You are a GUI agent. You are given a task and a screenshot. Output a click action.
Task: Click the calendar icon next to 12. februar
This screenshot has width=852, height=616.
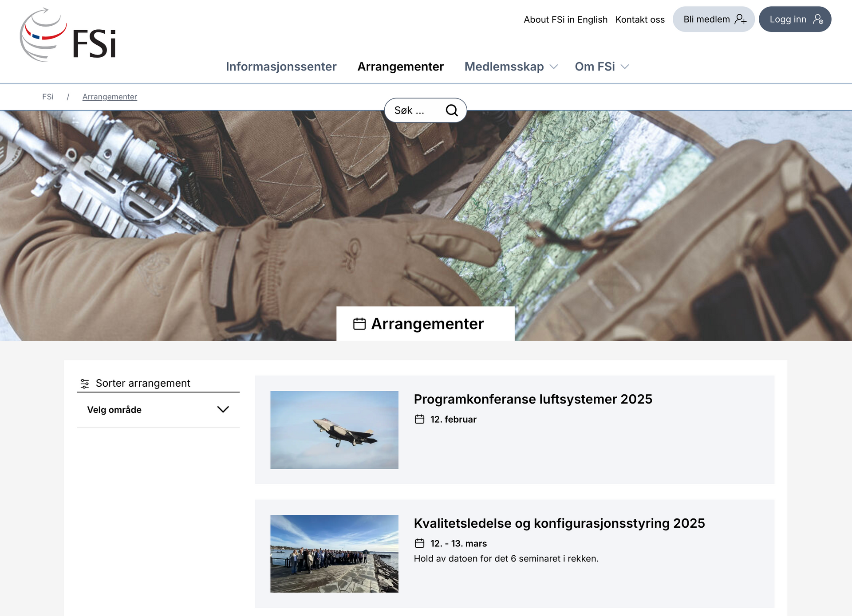point(419,419)
